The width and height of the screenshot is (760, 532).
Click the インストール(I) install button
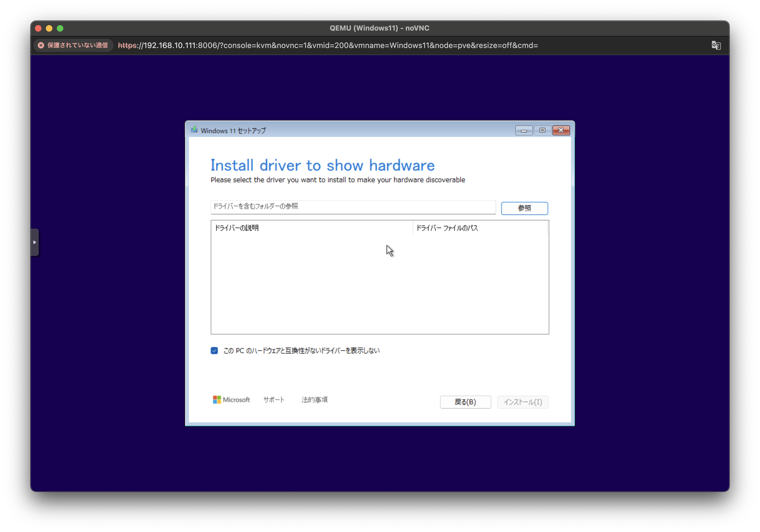point(523,402)
